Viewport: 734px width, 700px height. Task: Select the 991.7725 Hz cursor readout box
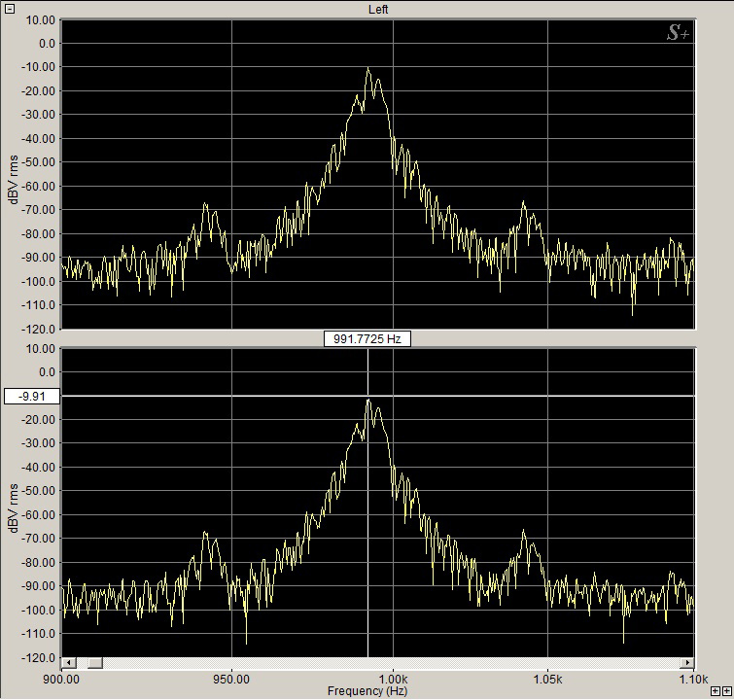click(x=367, y=339)
